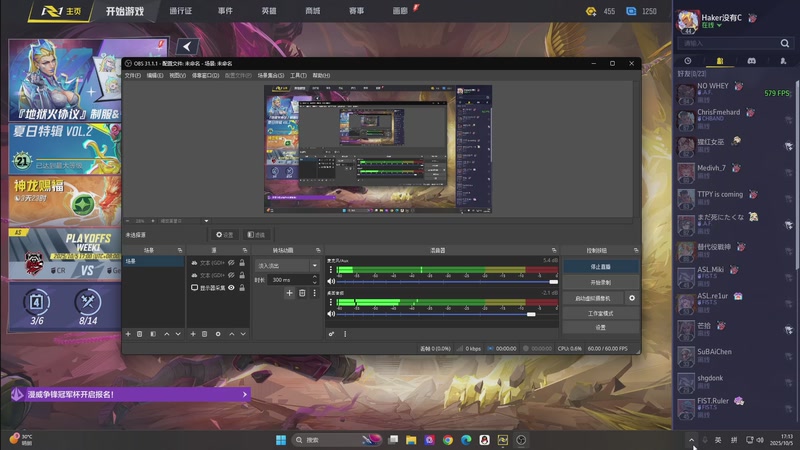Show the first 文本 (GDI+) source
This screenshot has height=450, width=800.
(231, 262)
